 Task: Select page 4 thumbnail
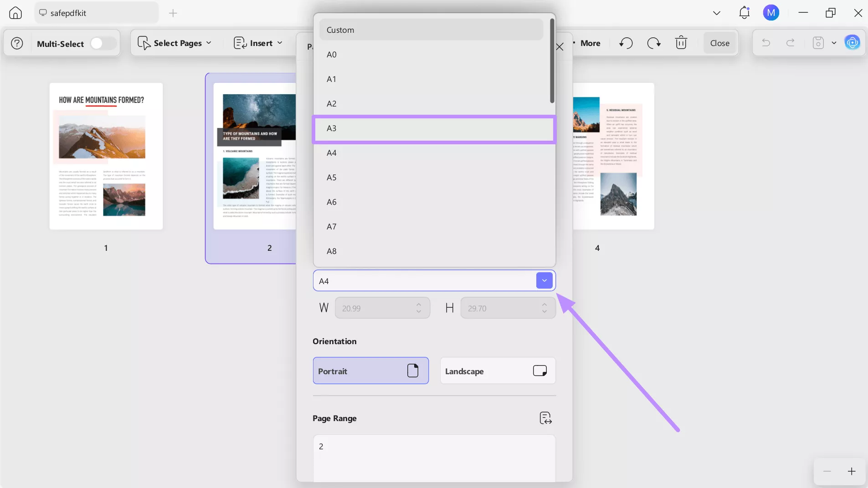[x=613, y=156]
